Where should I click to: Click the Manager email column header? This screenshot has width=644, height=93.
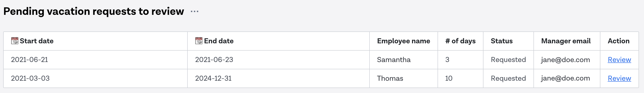pos(567,41)
